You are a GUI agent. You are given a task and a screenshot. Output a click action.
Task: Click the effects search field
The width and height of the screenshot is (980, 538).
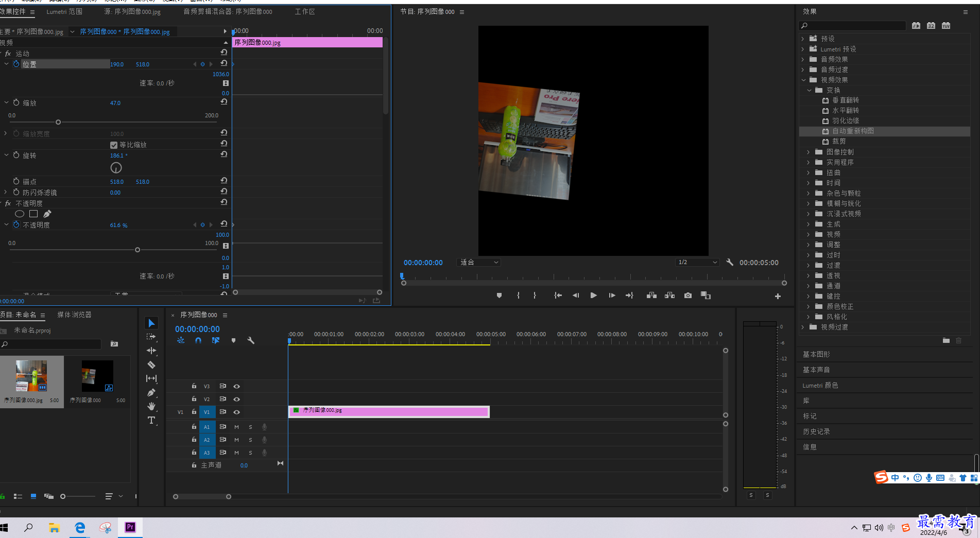pos(852,25)
